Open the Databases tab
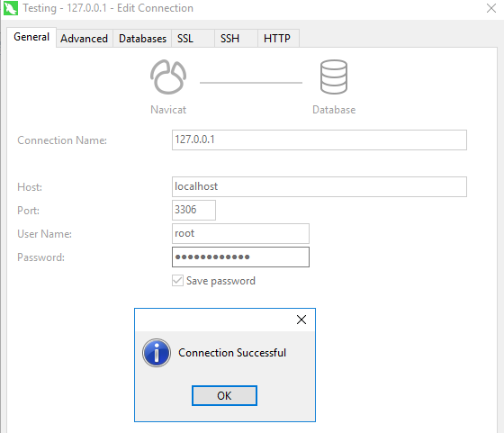 pos(142,39)
